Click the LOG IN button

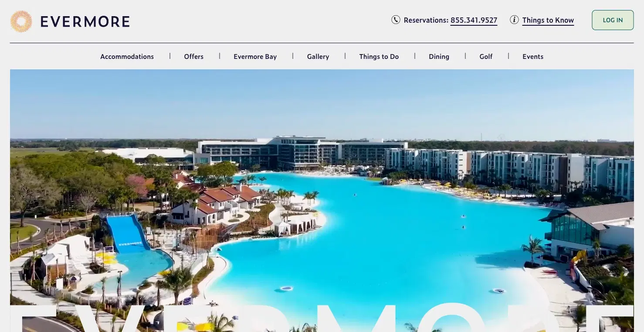coord(613,20)
